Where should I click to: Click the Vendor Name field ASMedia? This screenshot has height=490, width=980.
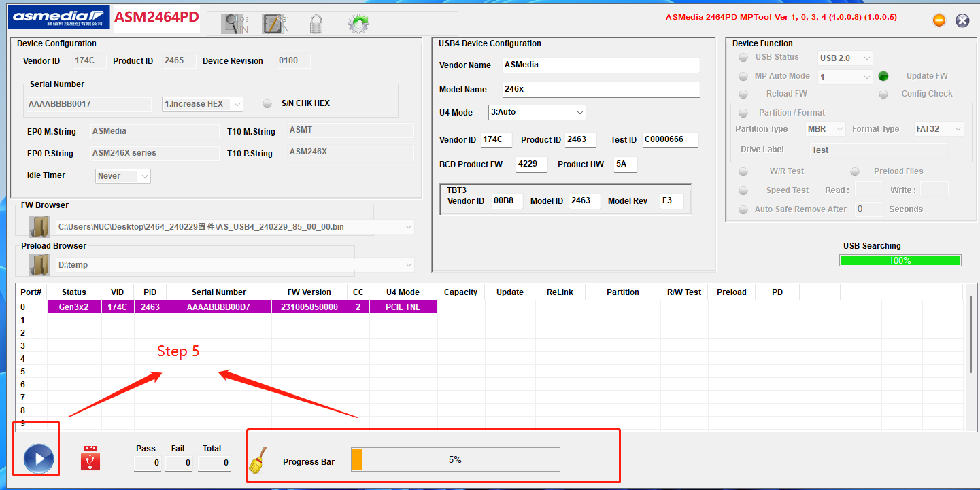click(601, 65)
